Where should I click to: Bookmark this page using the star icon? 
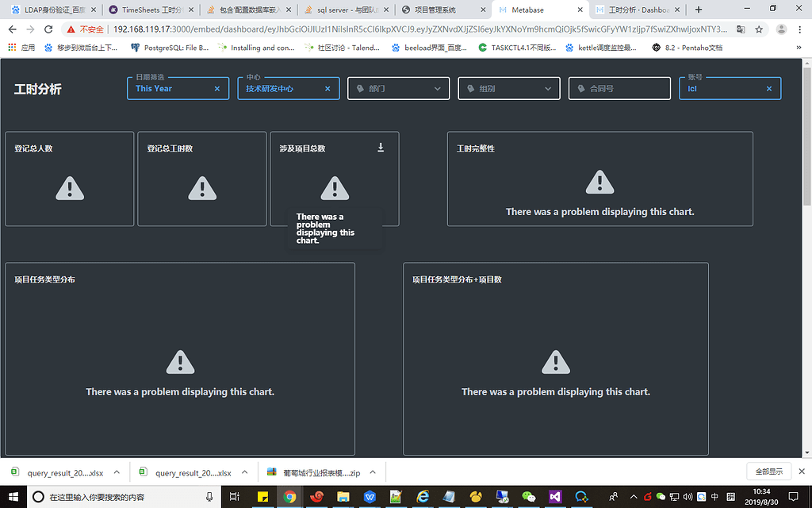point(760,29)
